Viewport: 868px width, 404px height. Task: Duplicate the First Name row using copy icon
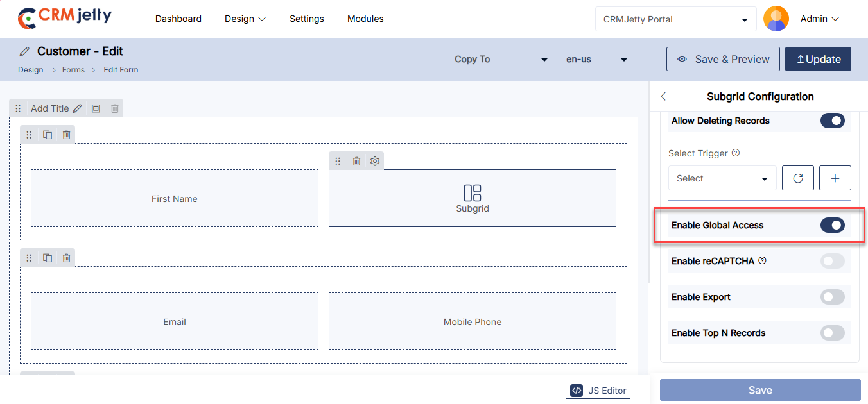[x=48, y=135]
